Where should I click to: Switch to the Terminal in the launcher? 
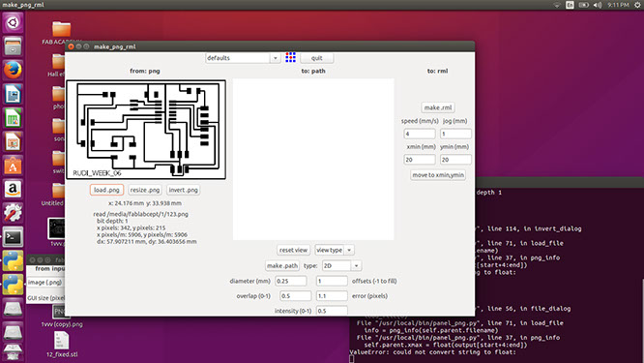click(x=13, y=237)
